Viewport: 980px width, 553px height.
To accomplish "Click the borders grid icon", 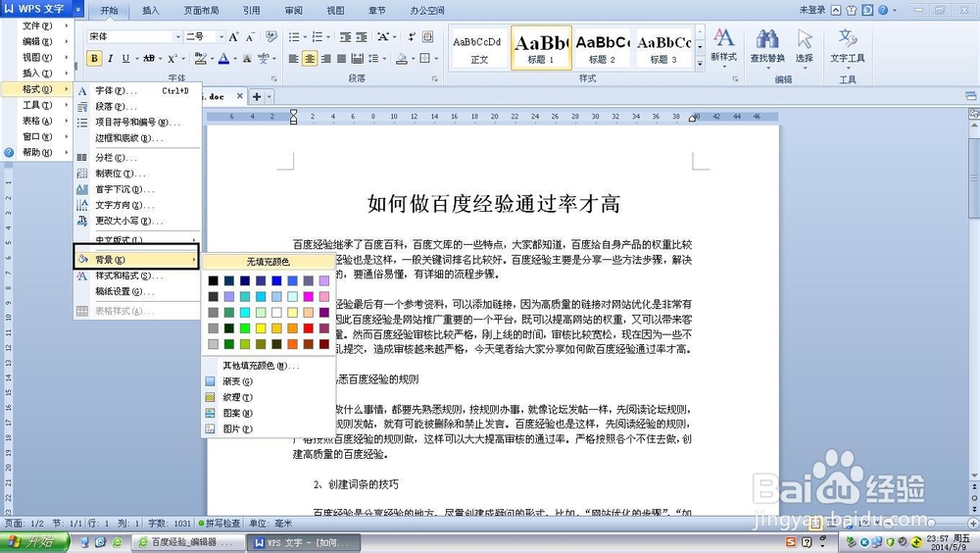I will tap(425, 58).
